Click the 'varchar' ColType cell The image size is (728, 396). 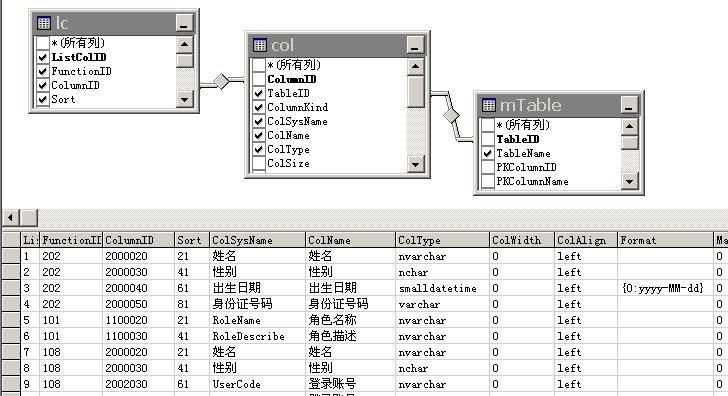tap(442, 304)
